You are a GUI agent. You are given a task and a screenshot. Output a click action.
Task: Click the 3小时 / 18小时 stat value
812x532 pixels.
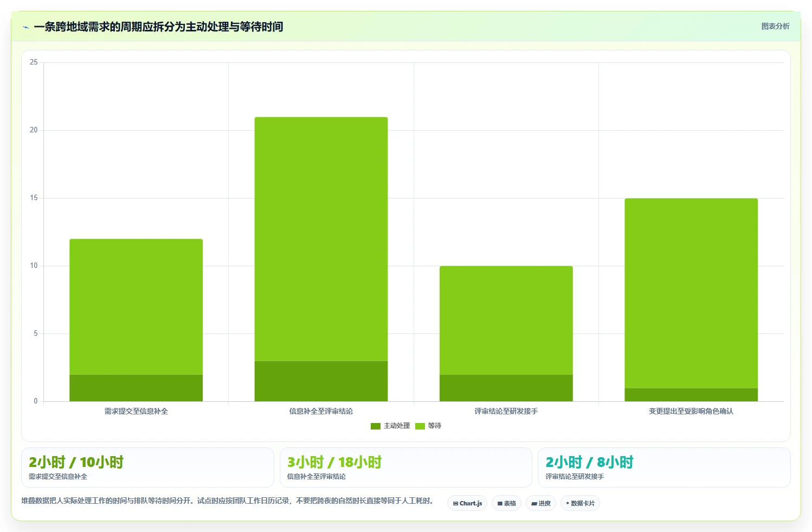click(334, 462)
